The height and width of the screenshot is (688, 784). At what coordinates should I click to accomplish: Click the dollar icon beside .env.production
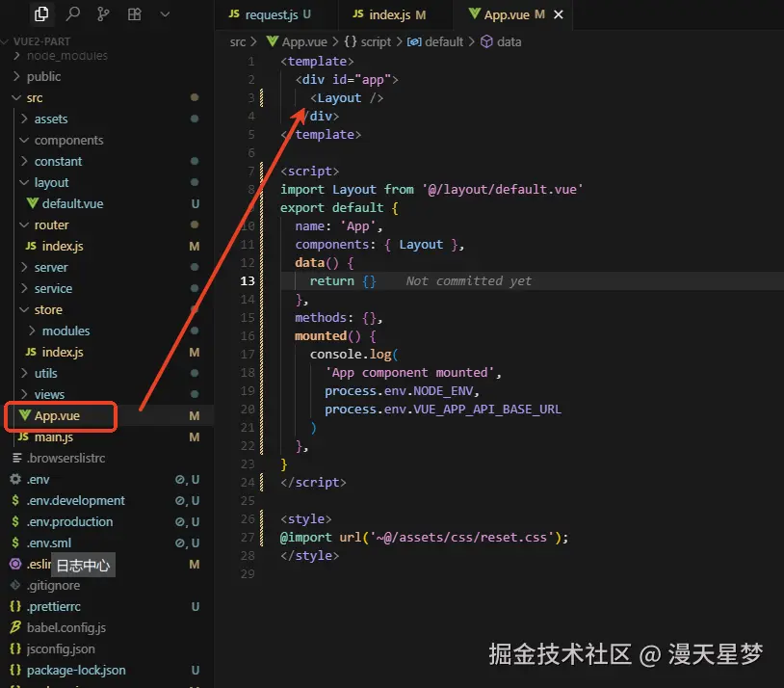[15, 521]
